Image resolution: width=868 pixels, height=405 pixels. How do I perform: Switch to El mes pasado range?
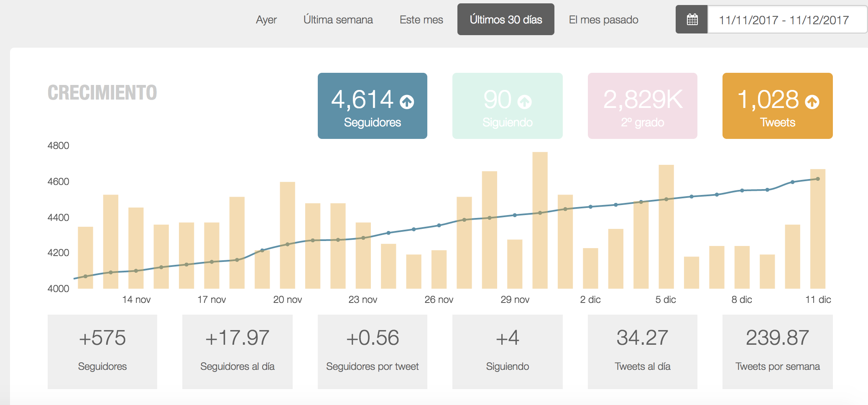coord(603,20)
